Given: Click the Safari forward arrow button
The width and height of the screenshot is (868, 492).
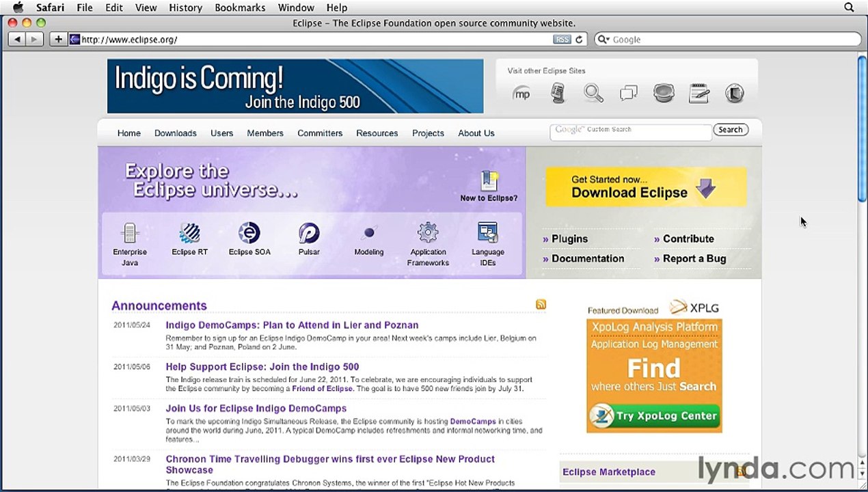Looking at the screenshot, I should pos(34,40).
